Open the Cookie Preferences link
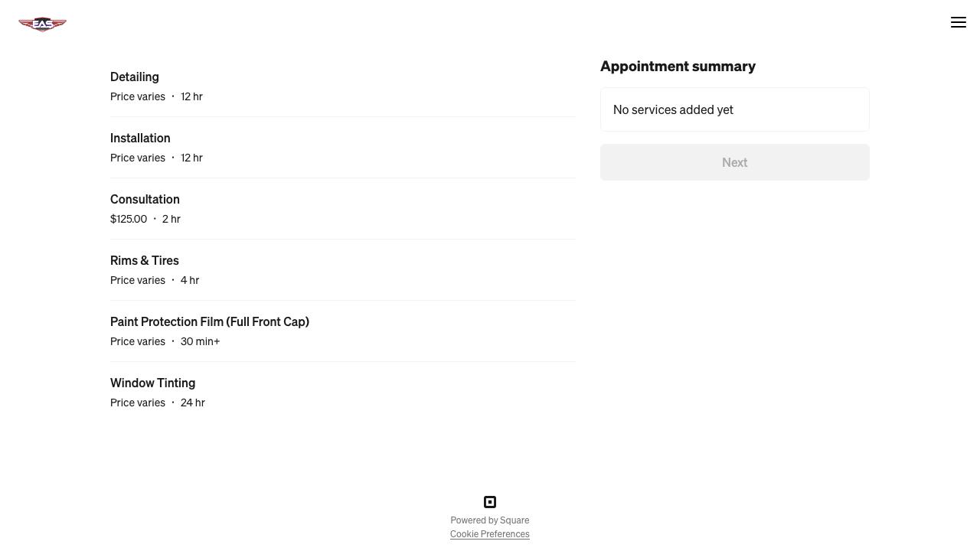The width and height of the screenshot is (980, 551). point(490,534)
